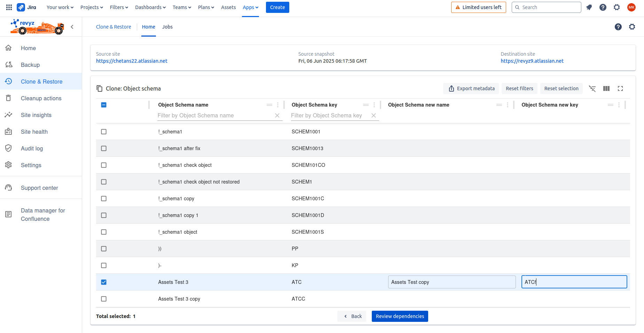The image size is (644, 333).
Task: Click the Assets Test copy name field
Action: point(451,282)
